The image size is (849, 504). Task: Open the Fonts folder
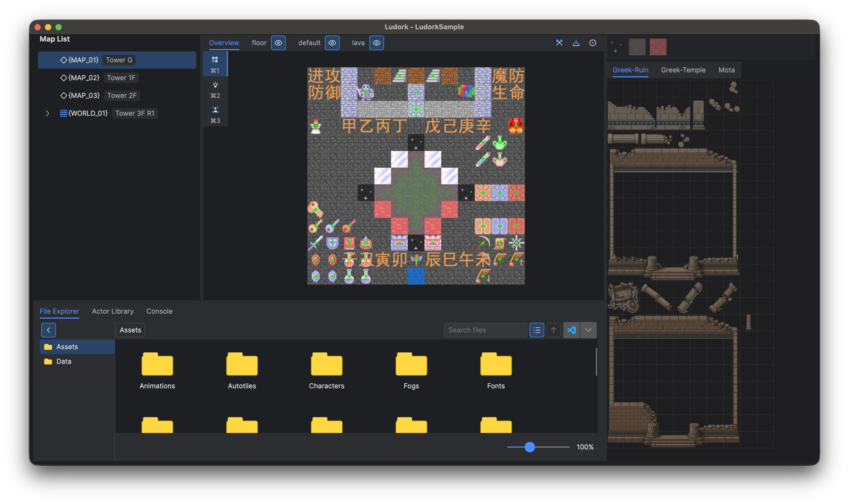(496, 371)
